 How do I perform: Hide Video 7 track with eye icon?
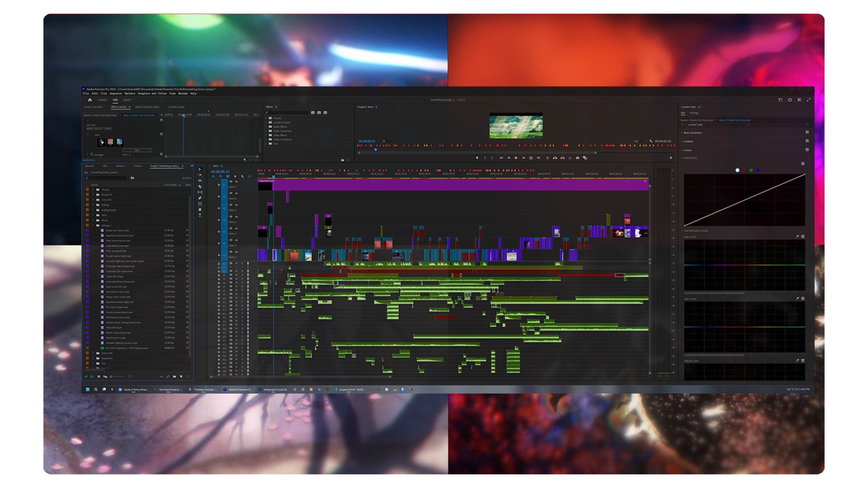[236, 182]
